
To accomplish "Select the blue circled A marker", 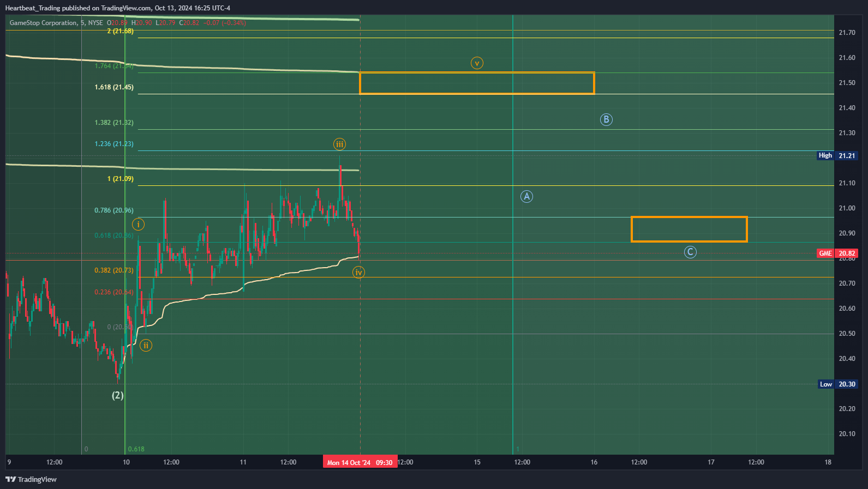I will (x=526, y=196).
